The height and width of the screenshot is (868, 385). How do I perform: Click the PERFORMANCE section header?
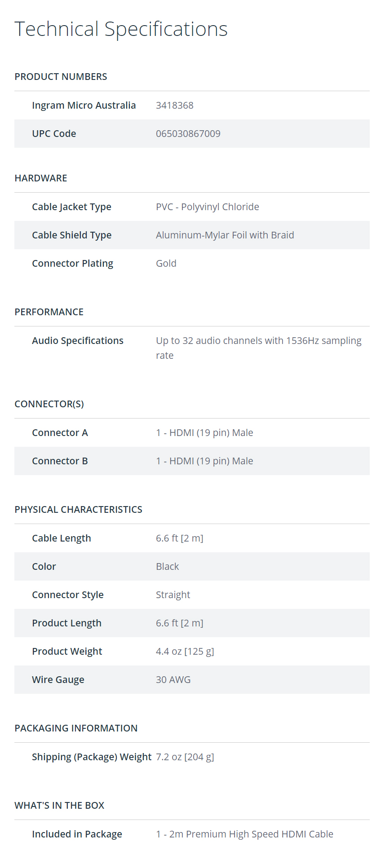[x=49, y=312]
